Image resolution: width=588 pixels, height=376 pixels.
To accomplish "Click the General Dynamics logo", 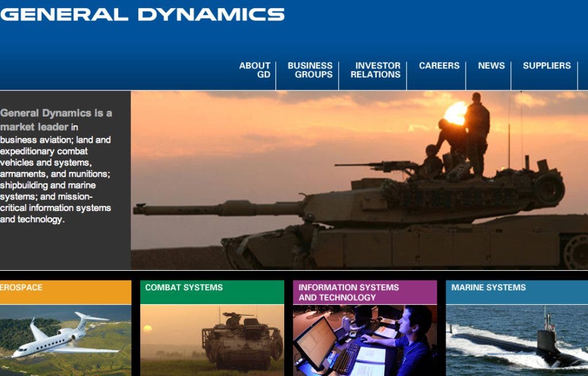I will (142, 14).
